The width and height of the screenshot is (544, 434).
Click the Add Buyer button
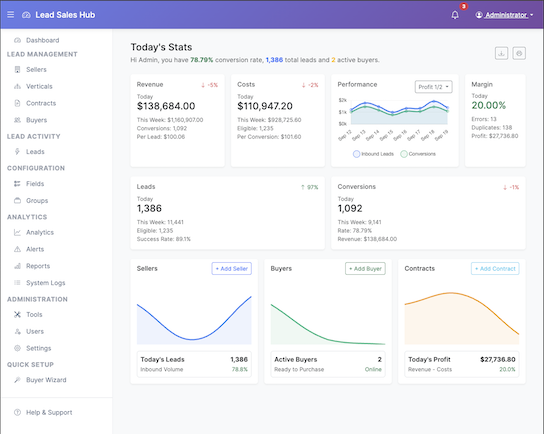(x=365, y=269)
